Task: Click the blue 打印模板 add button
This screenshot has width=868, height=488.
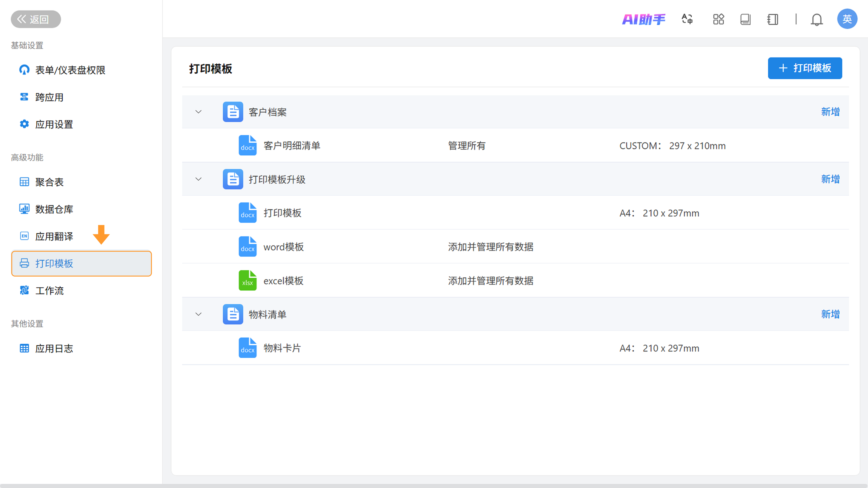Action: click(805, 68)
